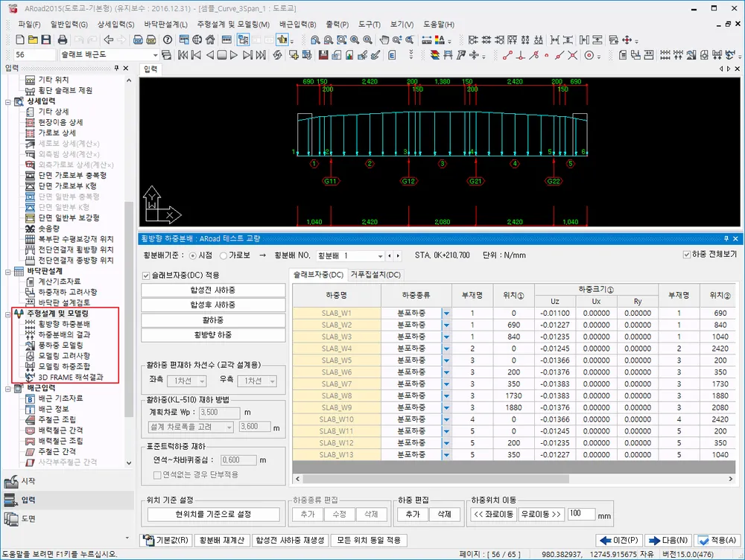Click the red four-way move arrows icon
The image size is (745, 560).
coord(627,40)
